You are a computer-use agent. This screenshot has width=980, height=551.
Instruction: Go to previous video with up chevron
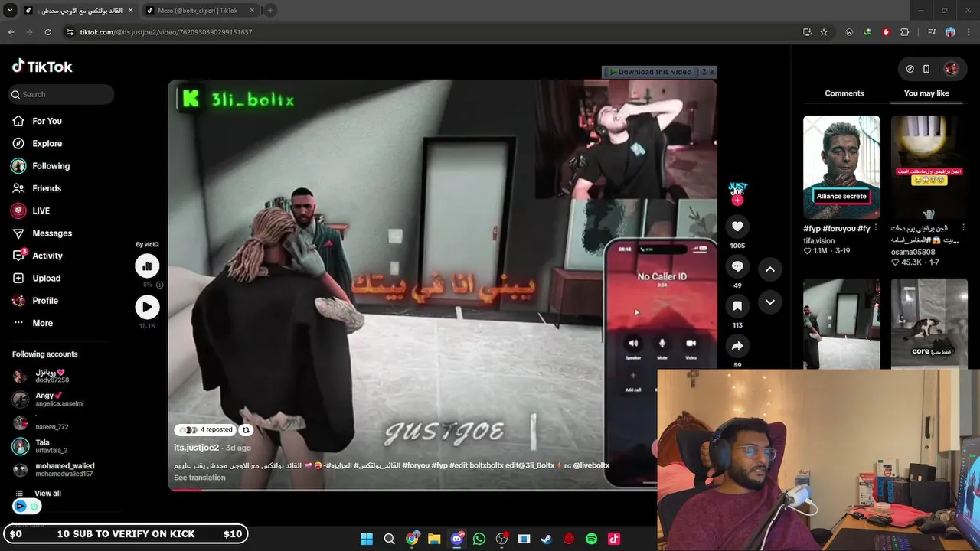(770, 269)
